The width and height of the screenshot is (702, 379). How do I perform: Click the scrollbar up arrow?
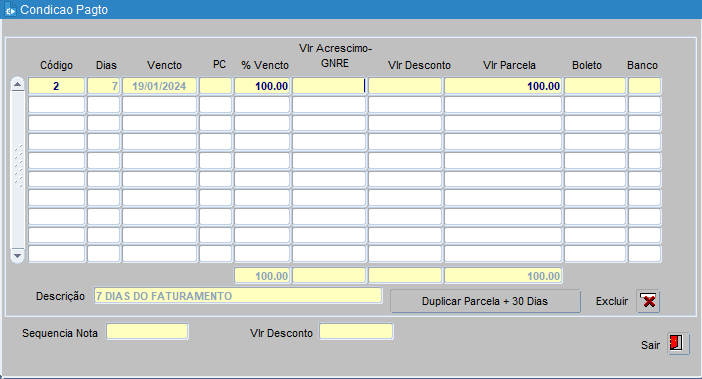(x=17, y=85)
